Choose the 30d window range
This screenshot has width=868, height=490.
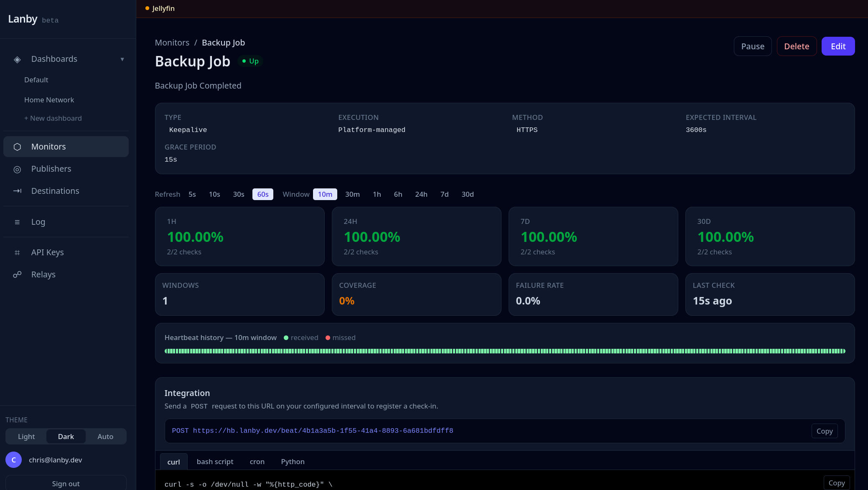(x=467, y=194)
